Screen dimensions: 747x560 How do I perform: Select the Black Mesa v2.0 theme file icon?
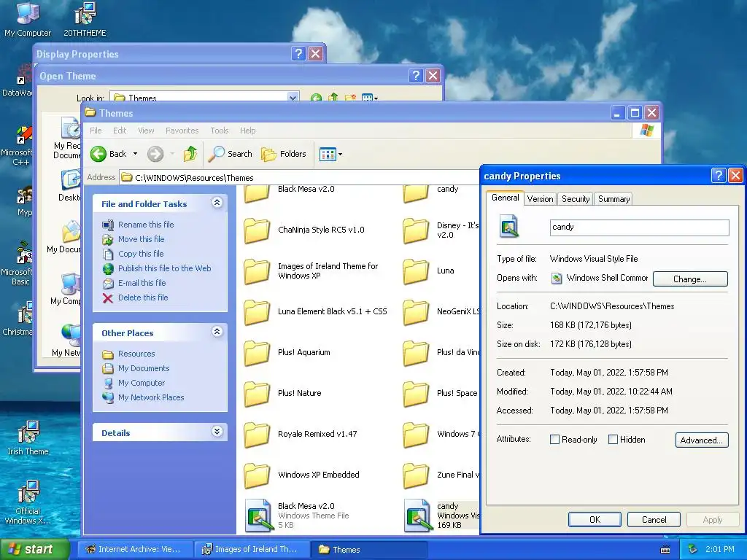259,516
